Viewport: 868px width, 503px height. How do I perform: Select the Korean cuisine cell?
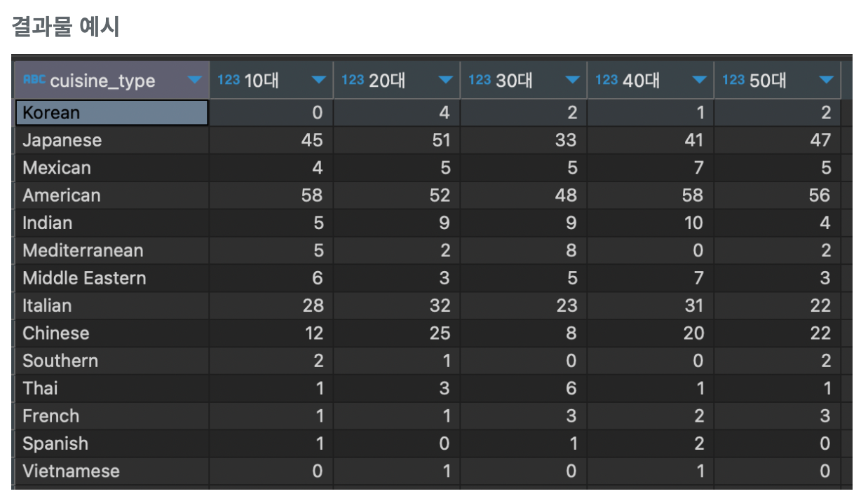[x=112, y=113]
